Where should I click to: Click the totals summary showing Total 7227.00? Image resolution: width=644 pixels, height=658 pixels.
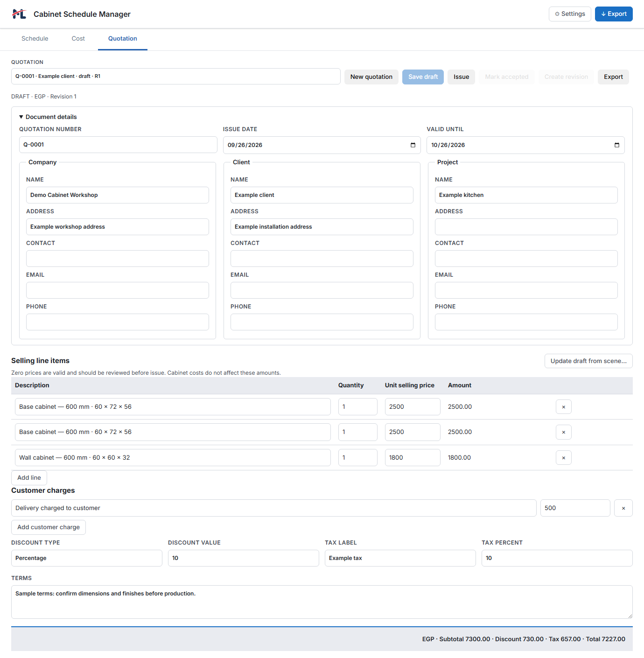[524, 639]
